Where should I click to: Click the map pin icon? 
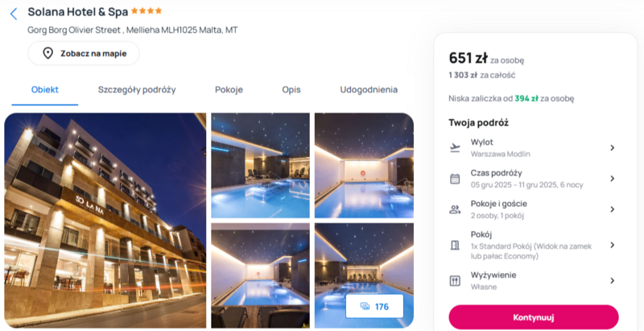tap(48, 53)
